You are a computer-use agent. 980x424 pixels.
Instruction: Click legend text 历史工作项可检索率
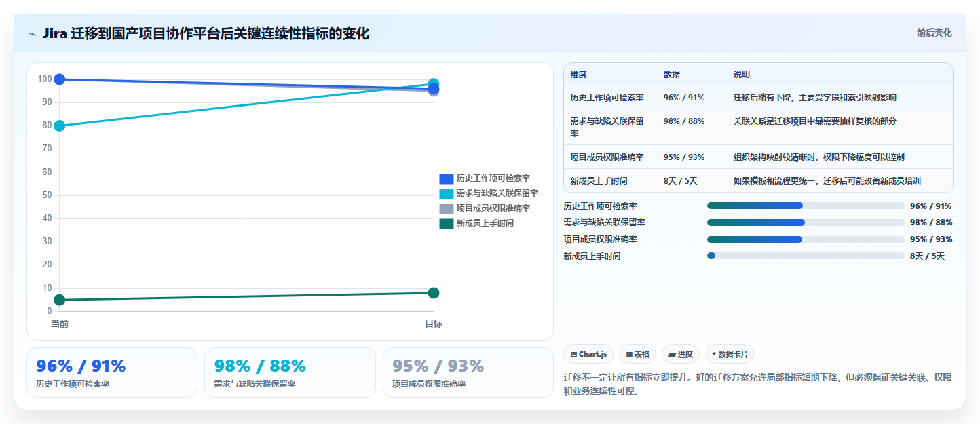[493, 179]
